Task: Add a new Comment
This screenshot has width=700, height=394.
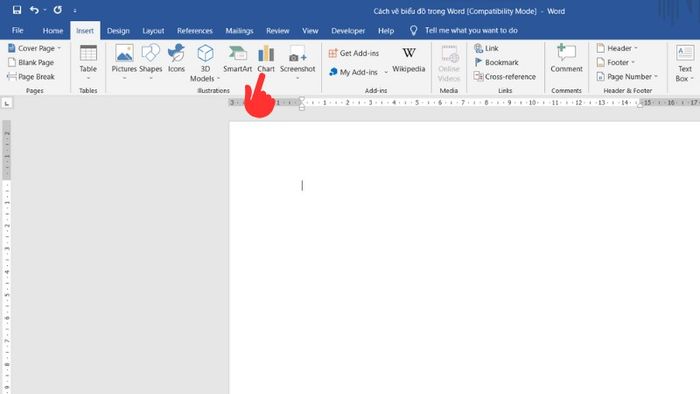Action: click(566, 58)
